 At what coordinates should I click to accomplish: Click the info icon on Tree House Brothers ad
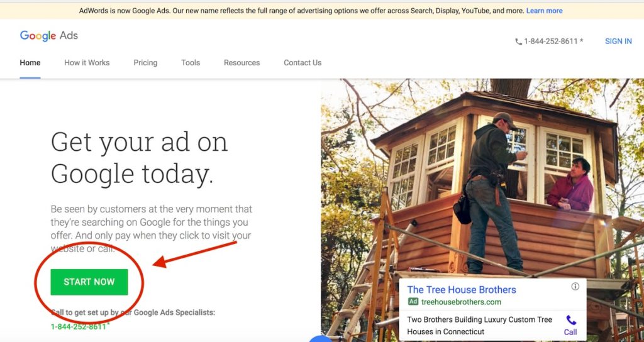click(575, 286)
